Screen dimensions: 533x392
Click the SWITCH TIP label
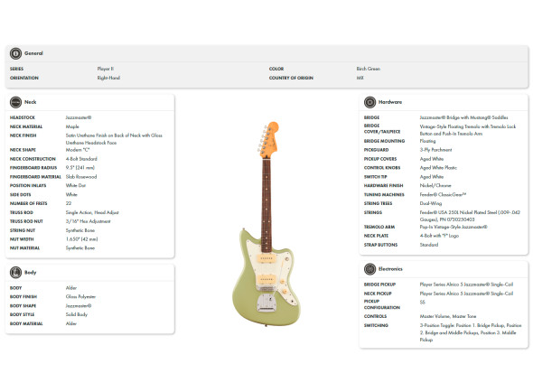(x=376, y=177)
